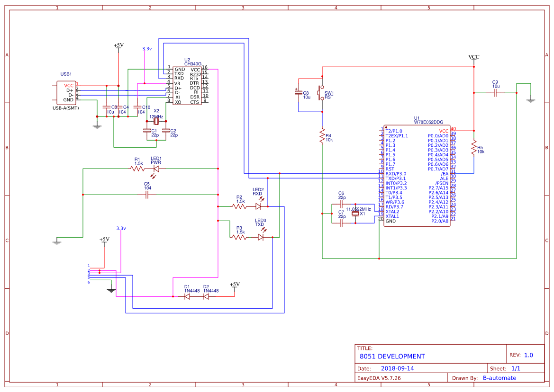Screen dimensions: 554x392
Task: Select the VCC power flag above C9
Action: tap(473, 57)
